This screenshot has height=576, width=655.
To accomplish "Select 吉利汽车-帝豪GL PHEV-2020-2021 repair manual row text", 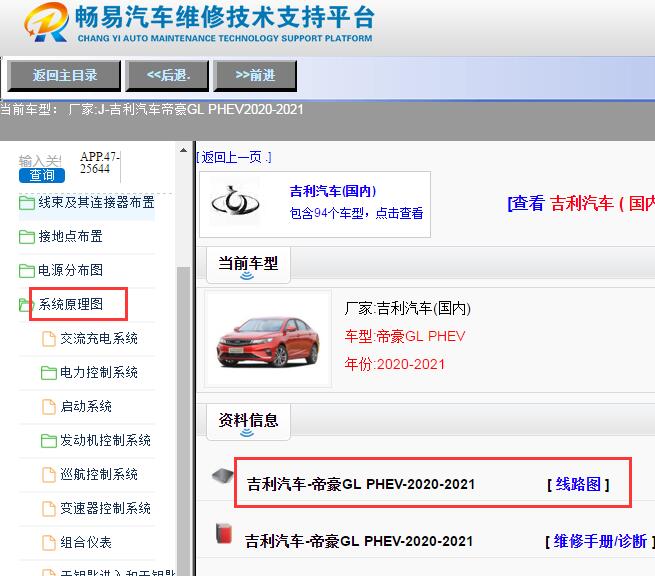I will click(359, 542).
